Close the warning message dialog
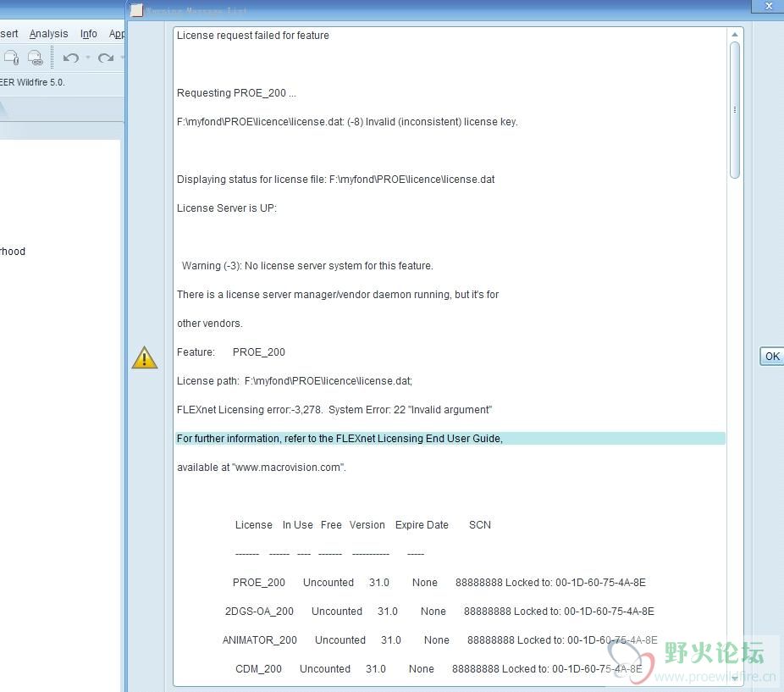The image size is (784, 692). pyautogui.click(x=769, y=6)
